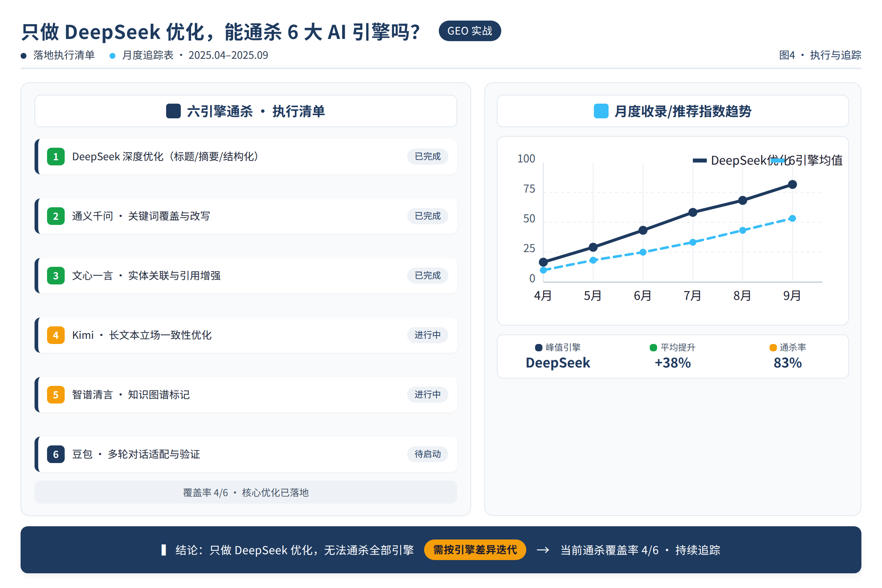
Task: Click the light blue dot before 月度追踪表
Action: pyautogui.click(x=112, y=56)
